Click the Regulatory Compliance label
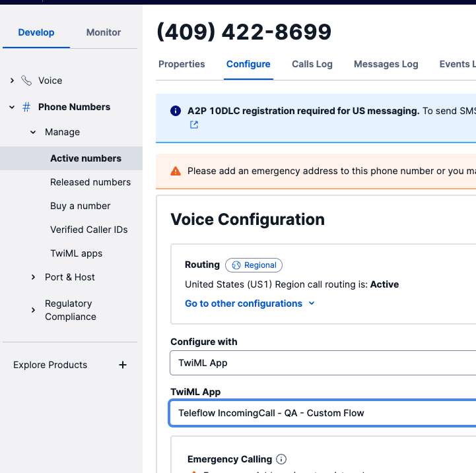476x473 pixels. coord(71,310)
